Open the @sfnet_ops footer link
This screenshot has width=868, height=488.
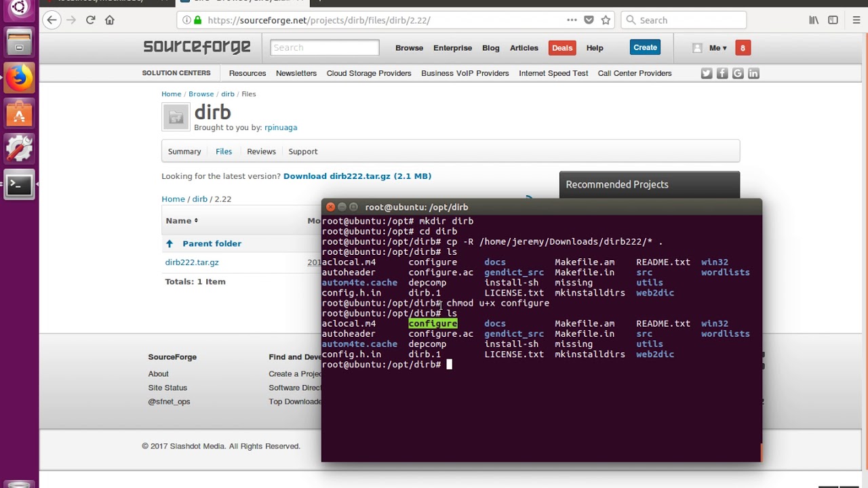click(169, 402)
